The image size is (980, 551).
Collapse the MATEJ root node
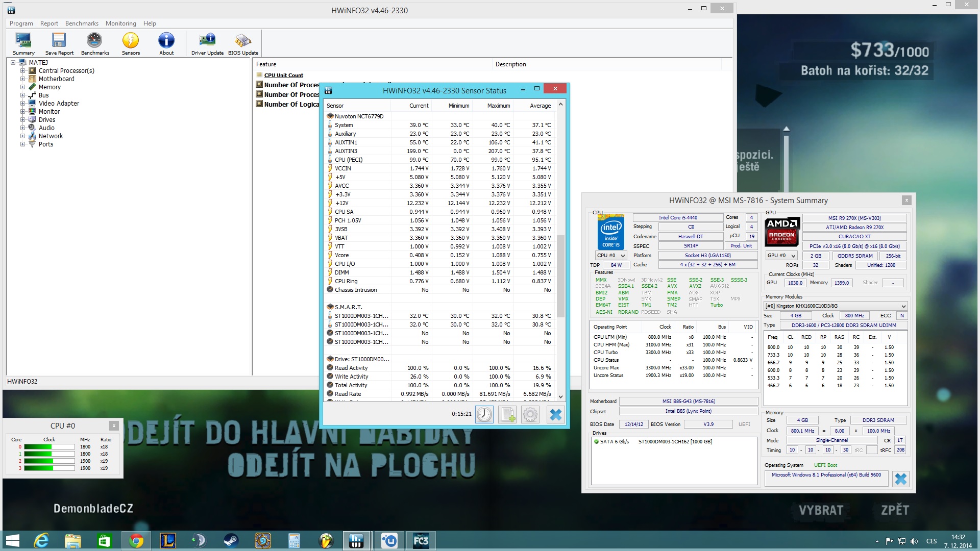point(13,63)
